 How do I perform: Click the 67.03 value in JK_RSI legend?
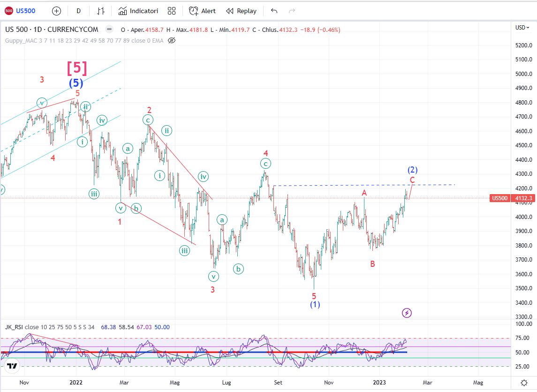point(144,327)
